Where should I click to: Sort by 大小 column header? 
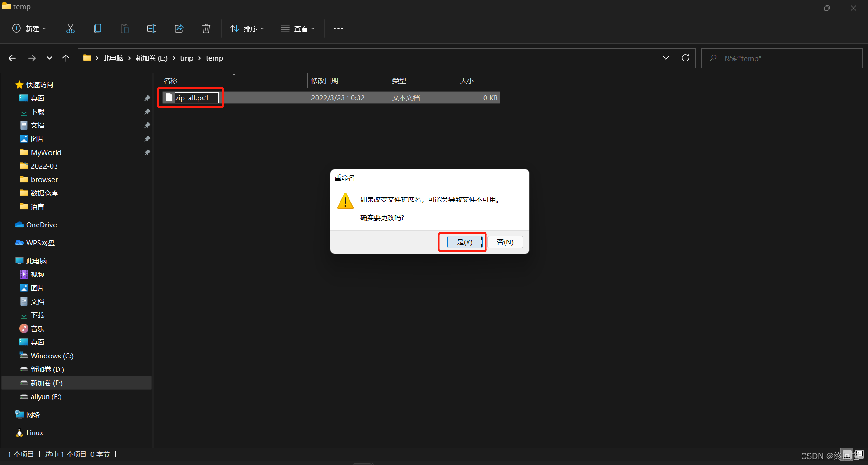point(467,81)
